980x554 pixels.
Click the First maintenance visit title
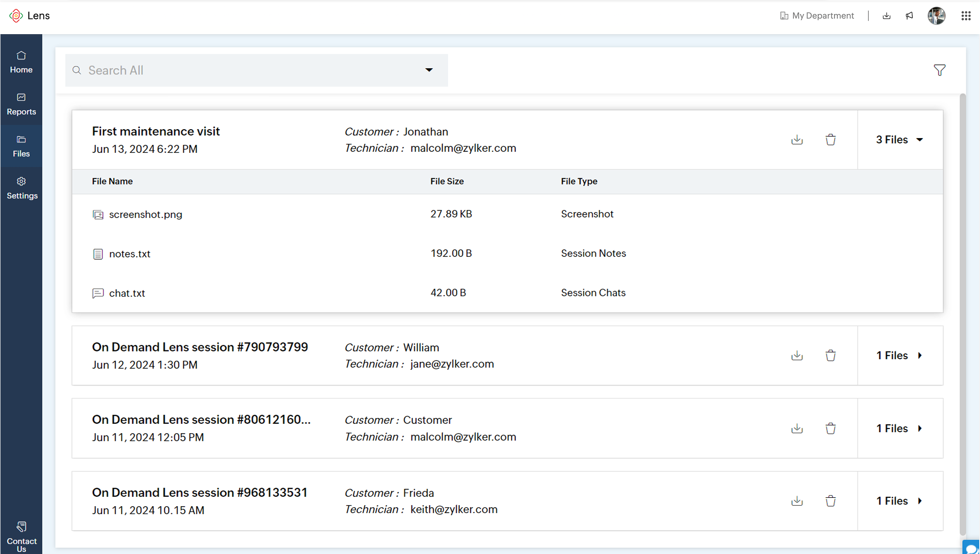[x=156, y=131]
